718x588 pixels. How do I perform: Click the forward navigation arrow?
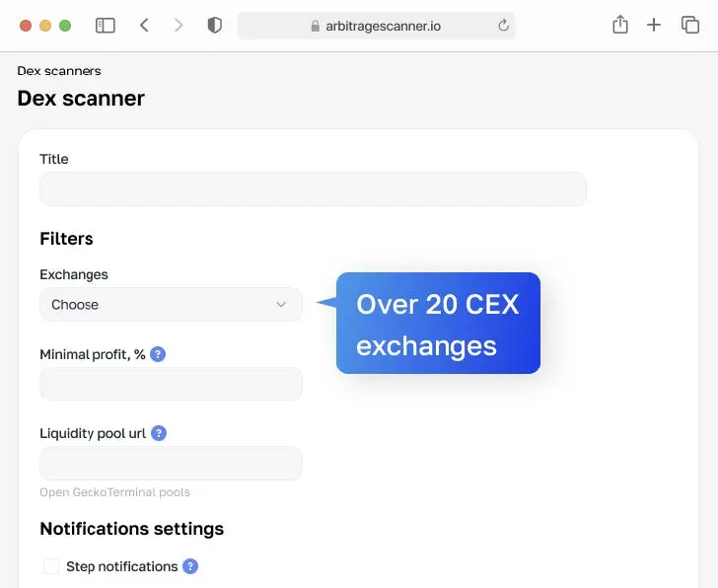coord(179,26)
